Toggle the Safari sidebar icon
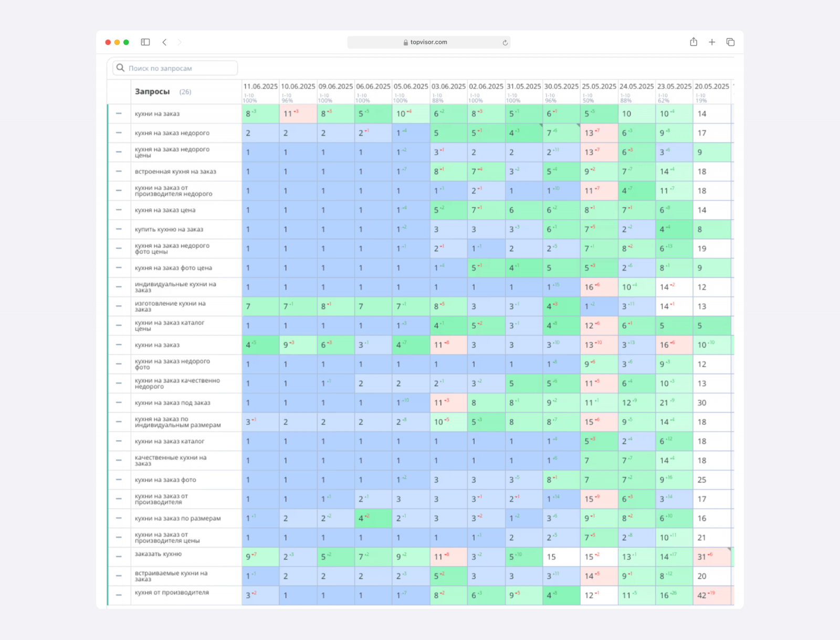Viewport: 840px width, 640px height. 145,42
